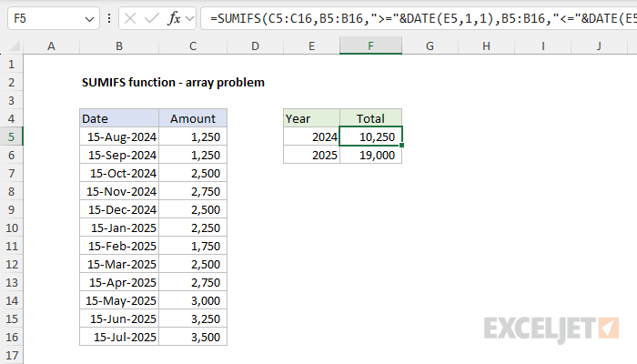Select amount 1,750 next to 15-Feb-2025
This screenshot has height=364, width=637.
(x=193, y=246)
